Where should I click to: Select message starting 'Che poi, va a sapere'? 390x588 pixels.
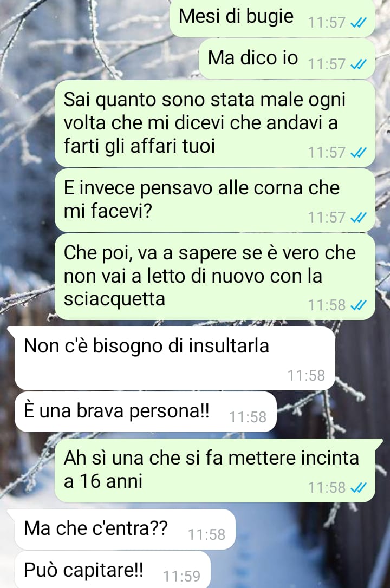click(215, 277)
